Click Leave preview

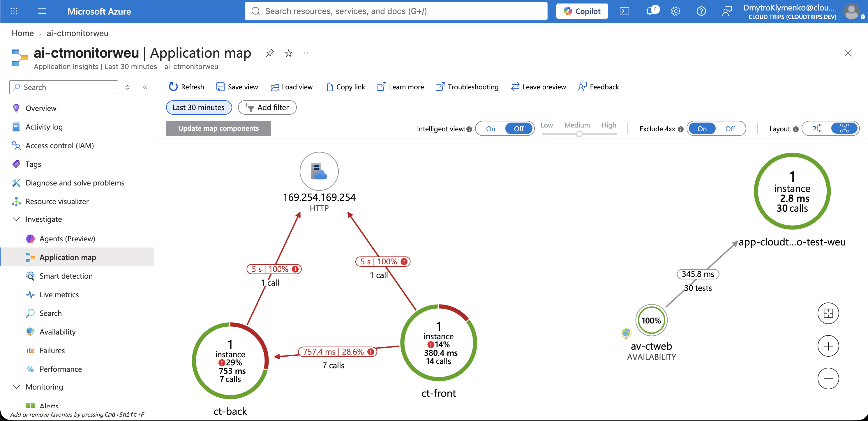pos(539,87)
